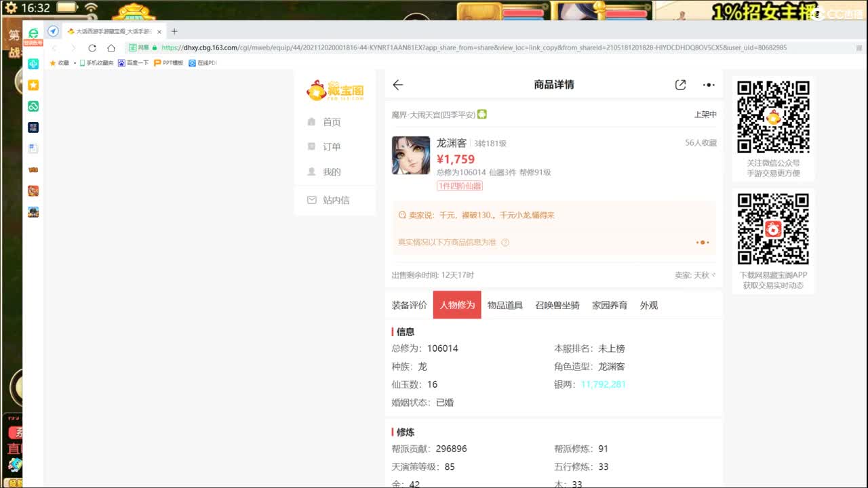
Task: Open the 召唤兽坐骑 tab
Action: click(557, 305)
